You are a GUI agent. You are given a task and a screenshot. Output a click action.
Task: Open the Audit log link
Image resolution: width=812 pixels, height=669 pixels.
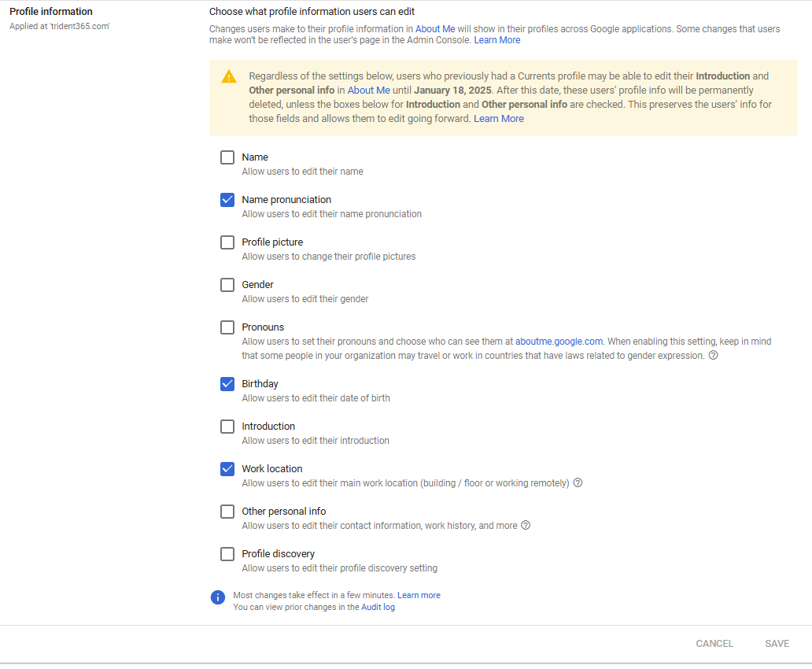click(x=378, y=608)
